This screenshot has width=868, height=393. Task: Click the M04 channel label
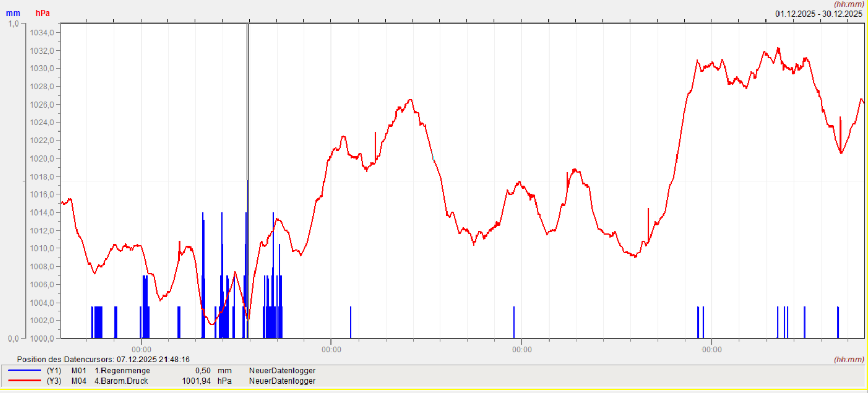pyautogui.click(x=79, y=381)
